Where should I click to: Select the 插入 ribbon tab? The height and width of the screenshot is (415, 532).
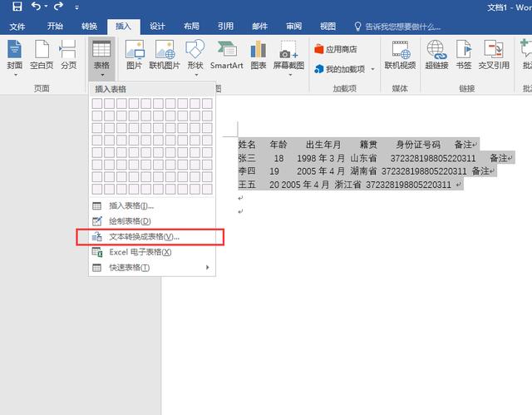pos(123,27)
